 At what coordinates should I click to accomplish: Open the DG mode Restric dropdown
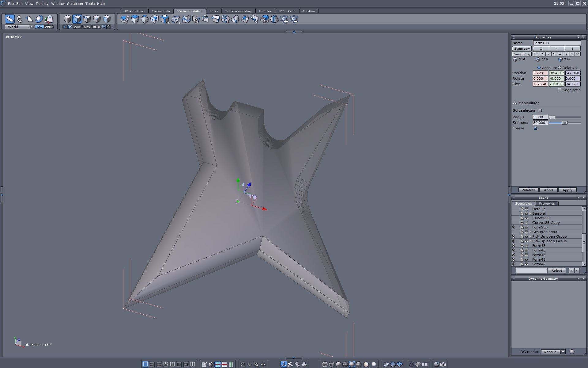(553, 352)
